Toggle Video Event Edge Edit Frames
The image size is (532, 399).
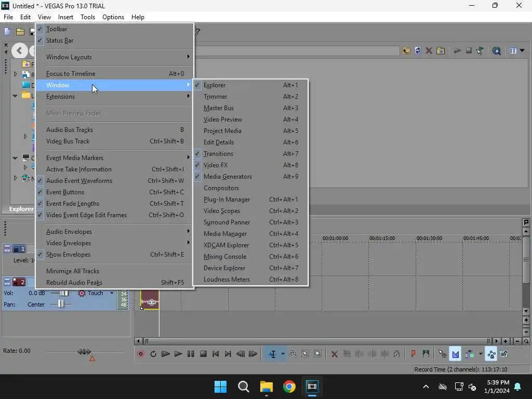(x=115, y=215)
